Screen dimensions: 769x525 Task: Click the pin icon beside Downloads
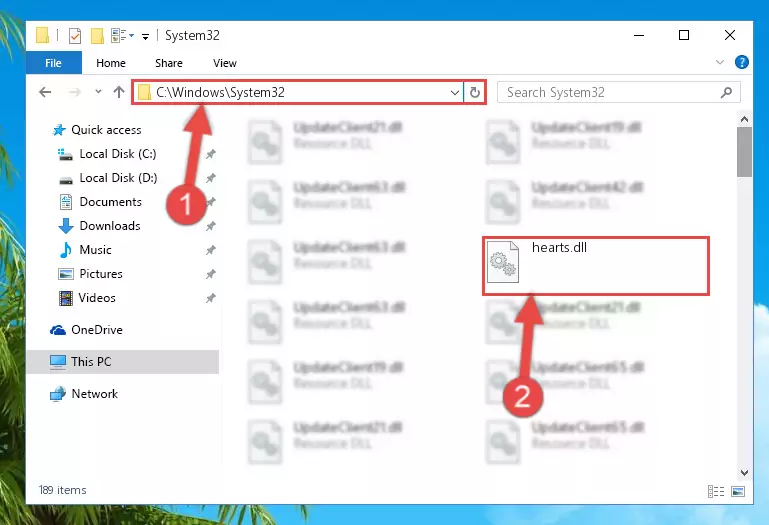(211, 226)
